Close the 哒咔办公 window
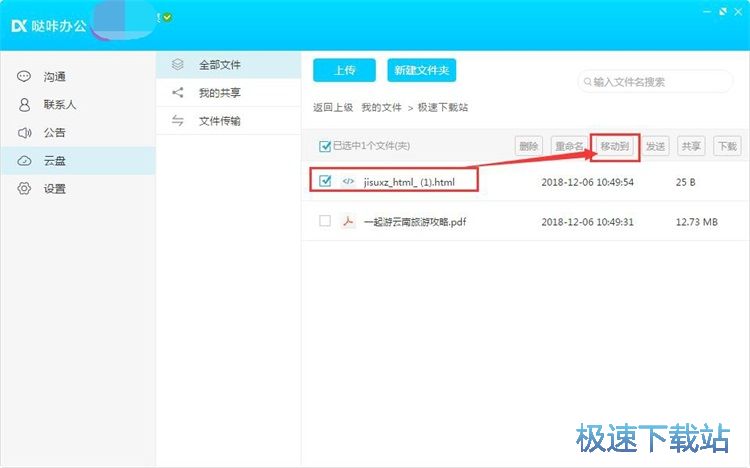Image resolution: width=750 pixels, height=468 pixels. click(738, 11)
